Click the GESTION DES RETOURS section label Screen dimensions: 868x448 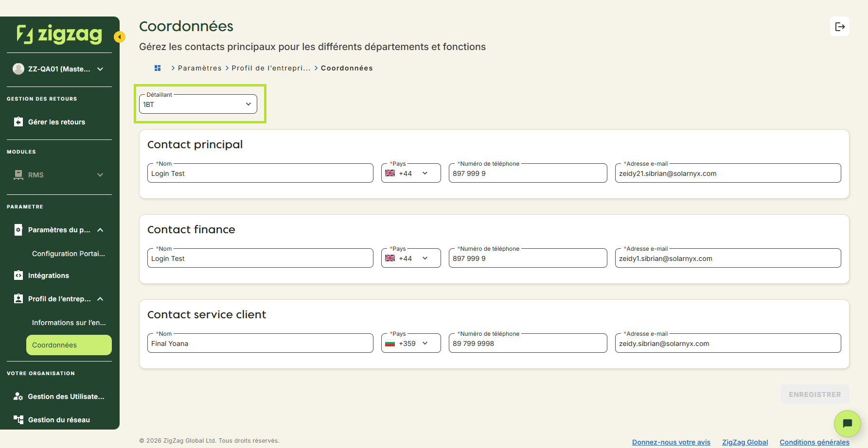(x=42, y=99)
